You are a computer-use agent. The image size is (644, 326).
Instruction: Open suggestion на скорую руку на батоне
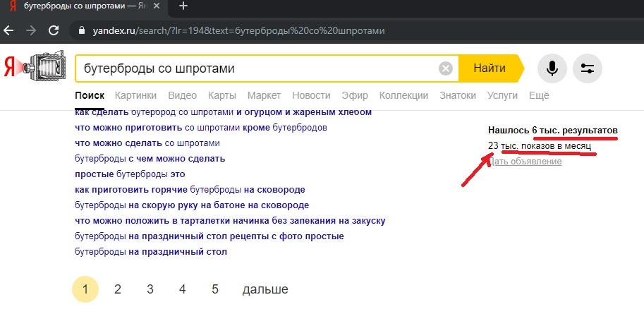click(x=192, y=205)
